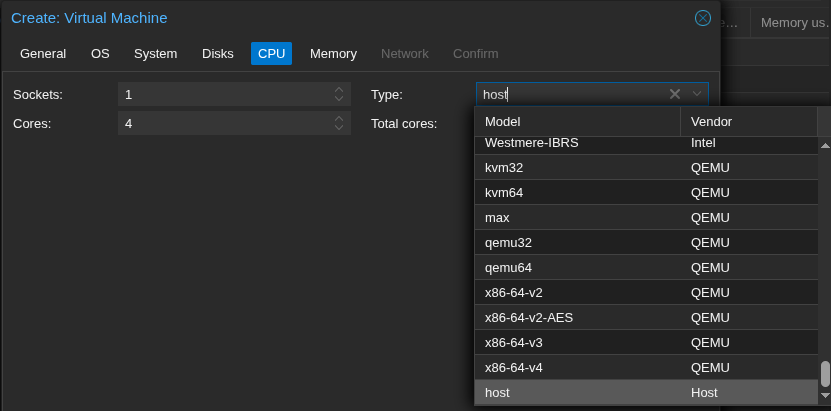Open the System tab

coord(155,53)
